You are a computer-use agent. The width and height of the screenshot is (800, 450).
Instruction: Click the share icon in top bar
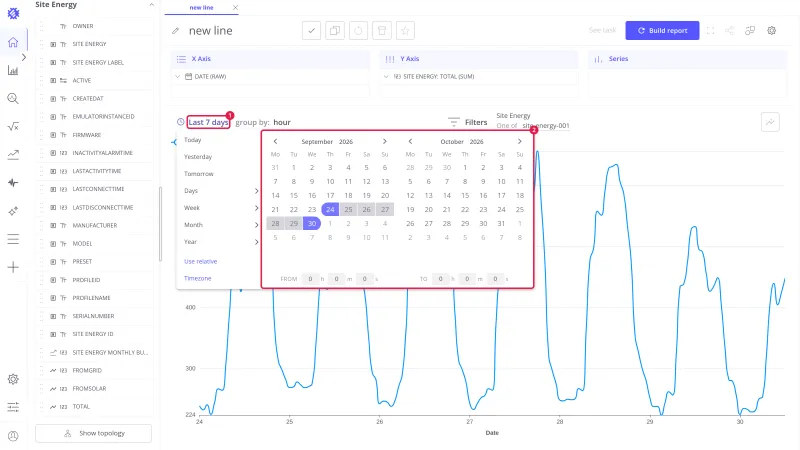[730, 31]
